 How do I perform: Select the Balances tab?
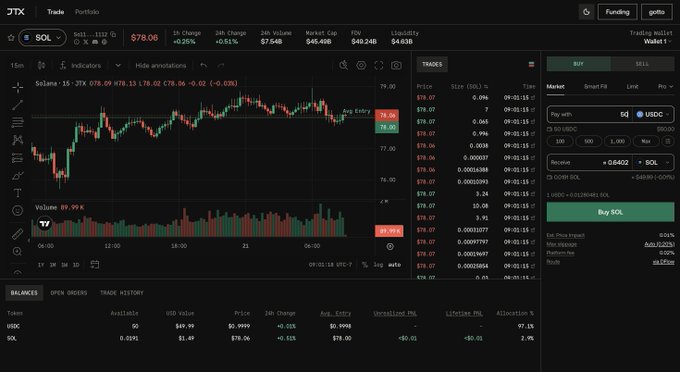pos(24,293)
